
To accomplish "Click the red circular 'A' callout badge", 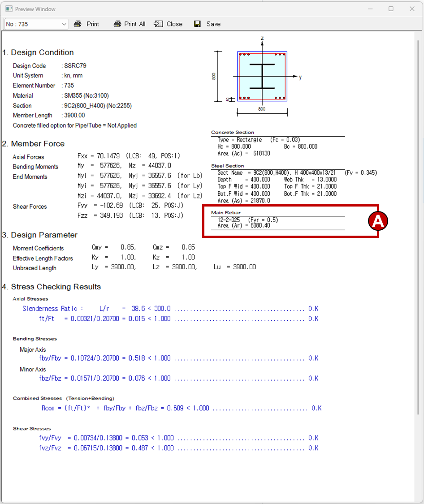I will tap(378, 220).
